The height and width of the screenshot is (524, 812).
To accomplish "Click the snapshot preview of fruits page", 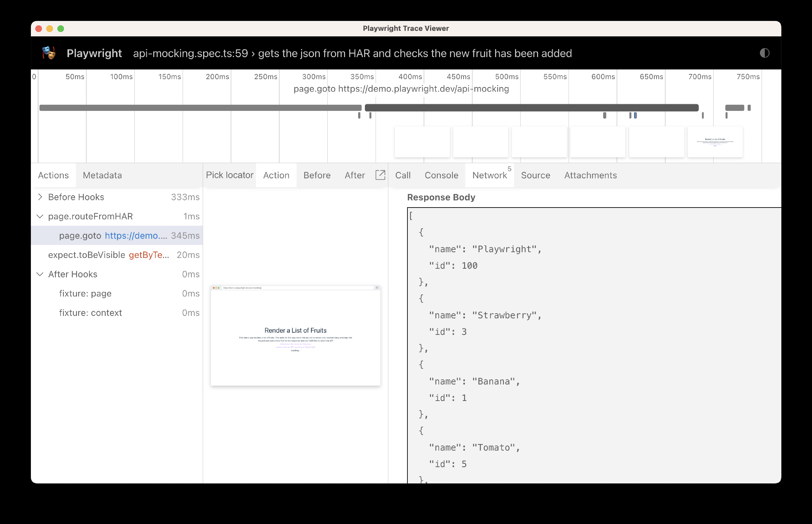I will (x=295, y=336).
